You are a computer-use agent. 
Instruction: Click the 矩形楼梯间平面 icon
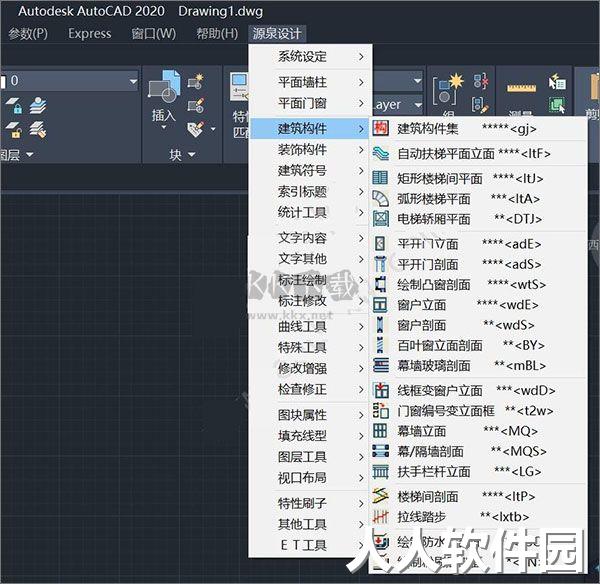click(380, 178)
